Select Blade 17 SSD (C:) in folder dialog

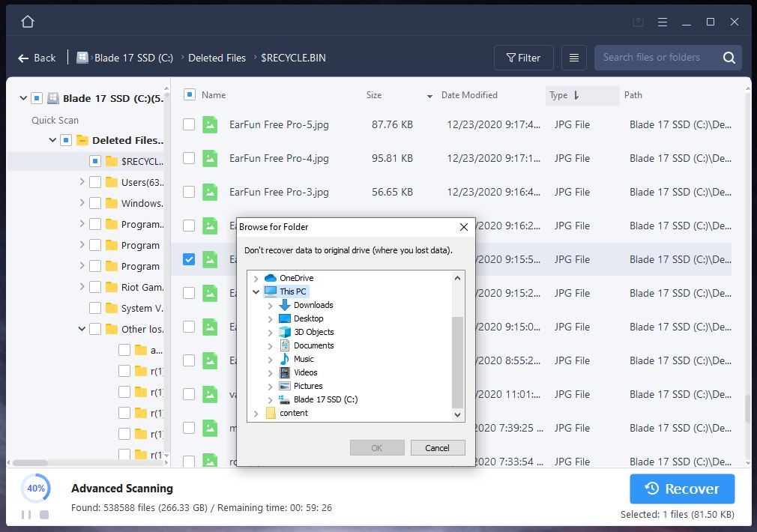[325, 399]
